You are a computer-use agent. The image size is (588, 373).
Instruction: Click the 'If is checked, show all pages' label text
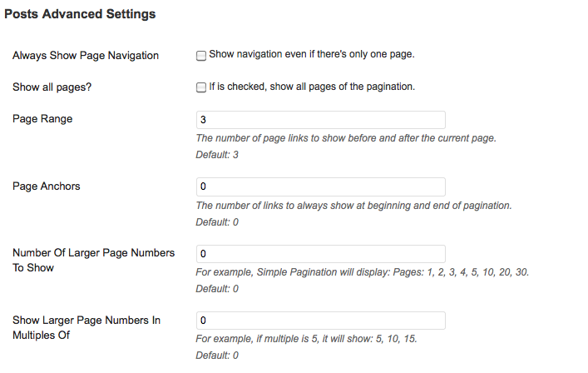click(x=312, y=87)
